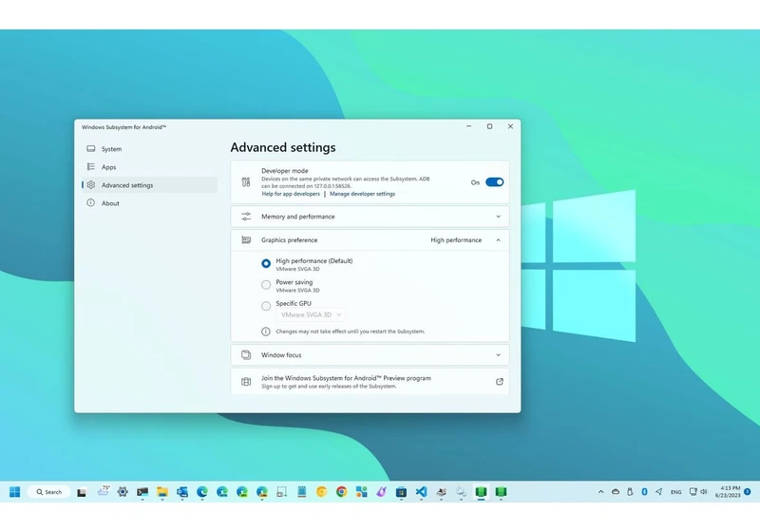760x532 pixels.
Task: Launch Chrome Canary yellow icon
Action: coord(321,492)
